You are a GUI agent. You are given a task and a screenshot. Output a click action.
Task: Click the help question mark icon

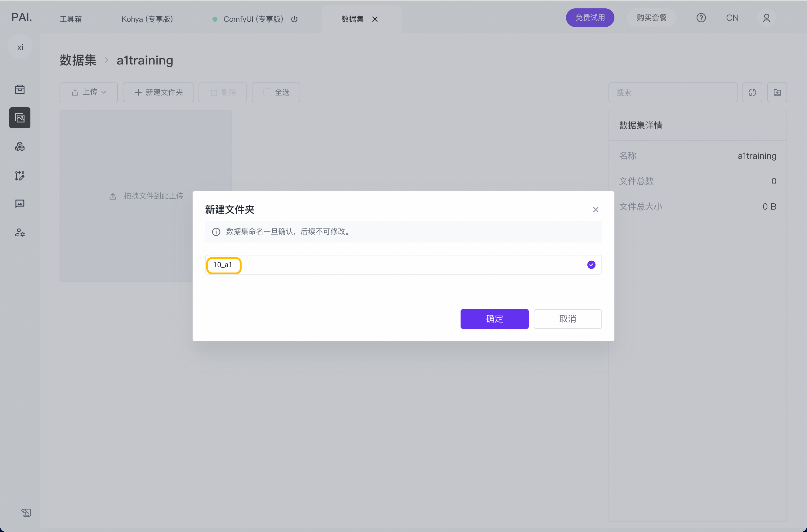(x=701, y=18)
